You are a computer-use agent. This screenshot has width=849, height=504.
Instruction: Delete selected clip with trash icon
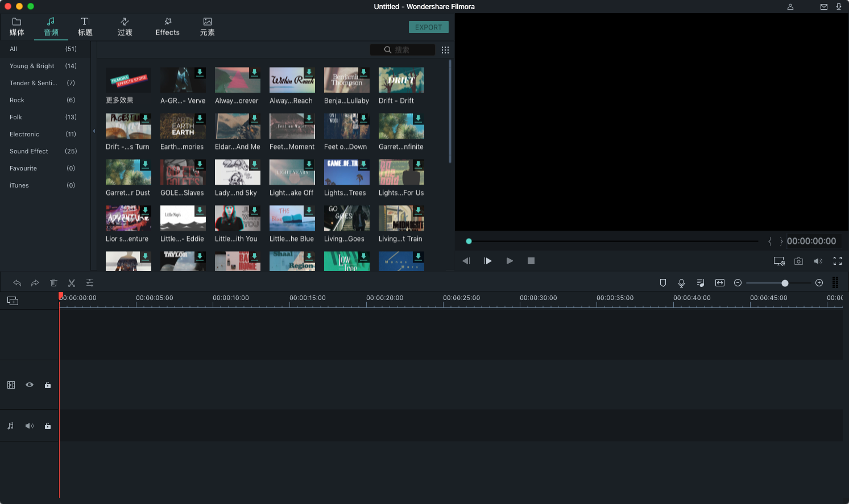click(53, 282)
